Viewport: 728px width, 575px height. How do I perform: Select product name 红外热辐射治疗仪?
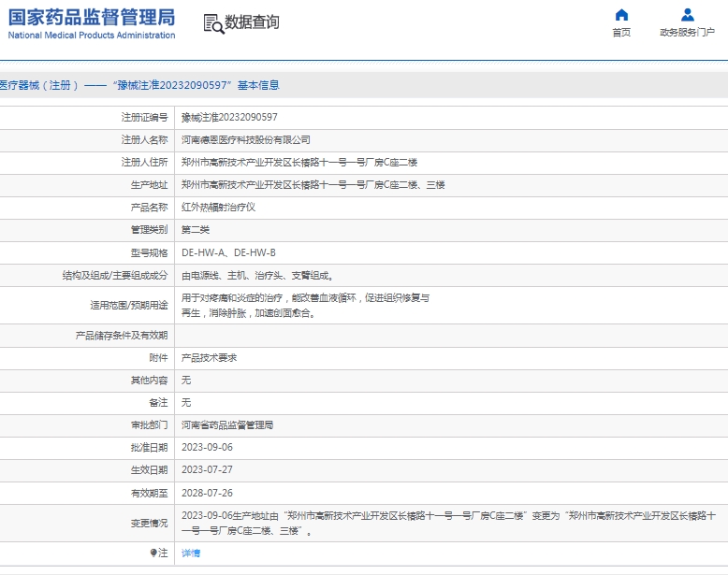[x=218, y=207]
